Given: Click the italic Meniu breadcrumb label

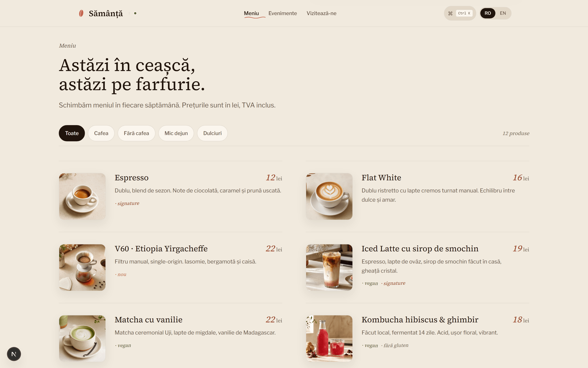Looking at the screenshot, I should pyautogui.click(x=68, y=46).
